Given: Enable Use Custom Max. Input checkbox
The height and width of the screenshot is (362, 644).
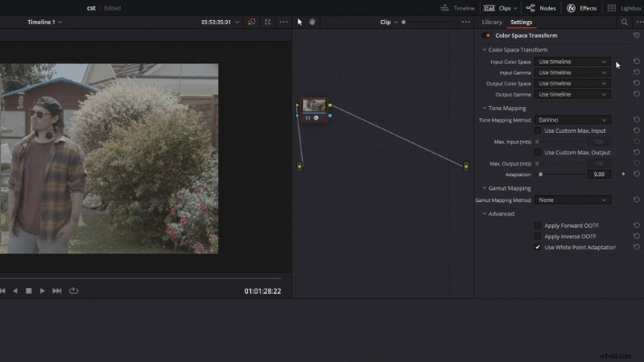Looking at the screenshot, I should [x=537, y=130].
